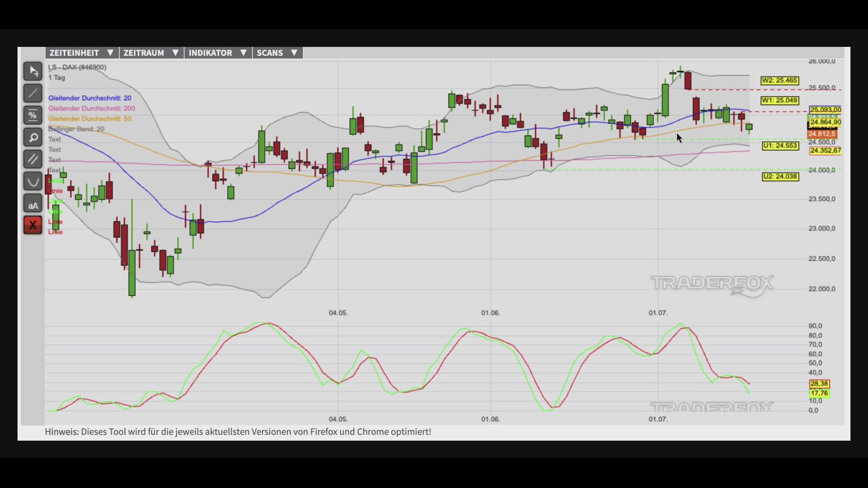Click the W2: 25.465 resistance label
Viewport: 868px width, 488px height.
780,80
